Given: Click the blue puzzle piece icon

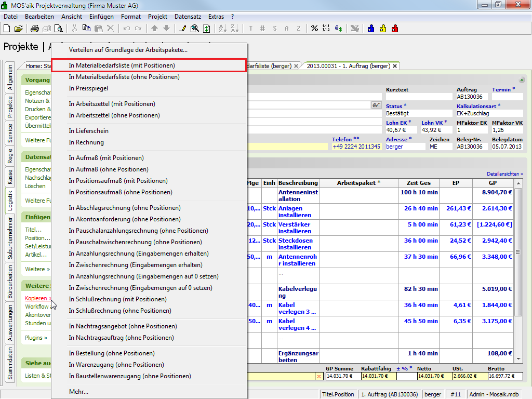Looking at the screenshot, I should click(371, 29).
